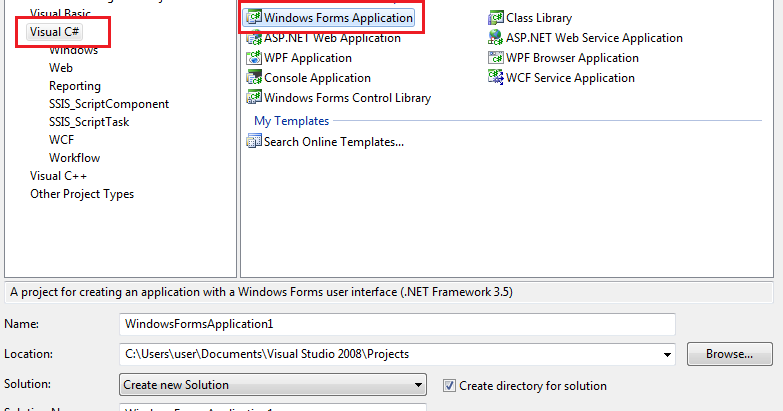Choose the WPF Browser Application icon
Image resolution: width=783 pixels, height=411 pixels.
(496, 57)
